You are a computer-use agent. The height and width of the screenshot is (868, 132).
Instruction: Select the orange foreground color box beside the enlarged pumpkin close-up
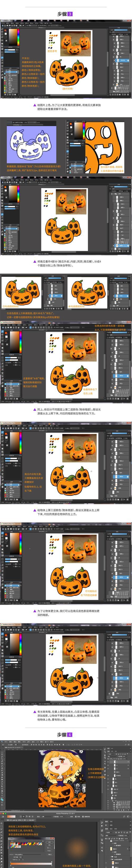point(70,124)
